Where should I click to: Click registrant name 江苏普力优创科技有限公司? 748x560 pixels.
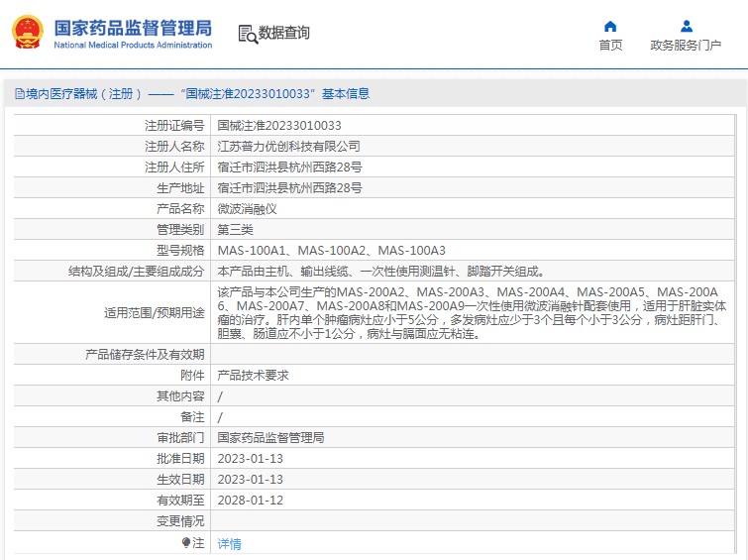coord(288,146)
